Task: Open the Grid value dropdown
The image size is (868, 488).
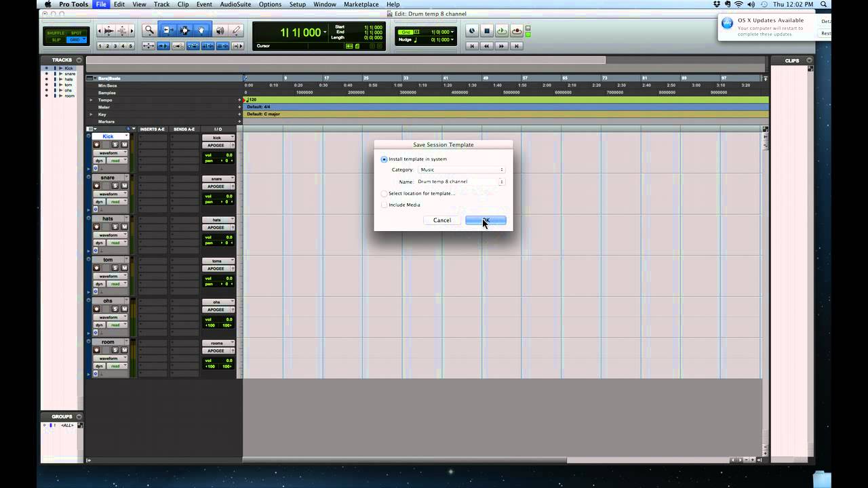Action: coord(452,32)
